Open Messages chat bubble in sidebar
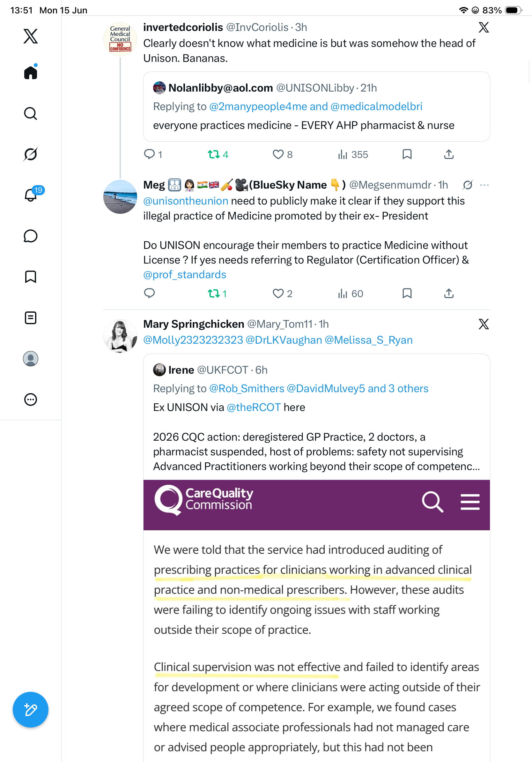 click(x=31, y=236)
